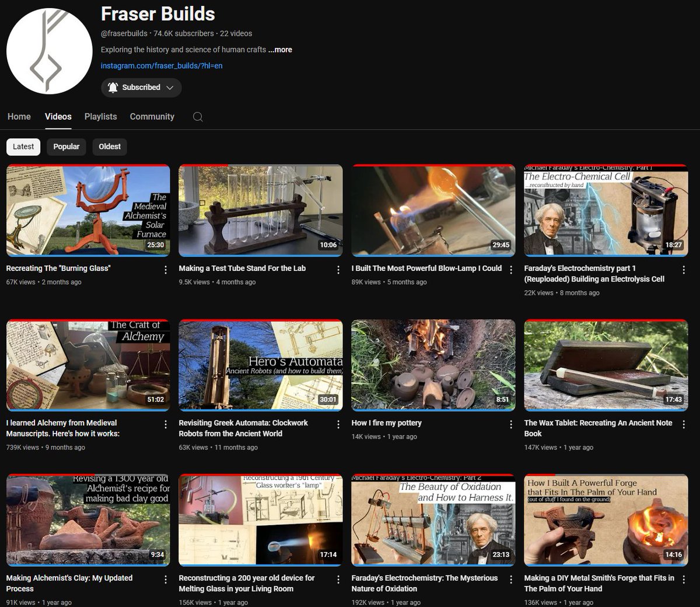Click "739K views • 9 months ago" text
The width and height of the screenshot is (700, 607).
tap(45, 448)
